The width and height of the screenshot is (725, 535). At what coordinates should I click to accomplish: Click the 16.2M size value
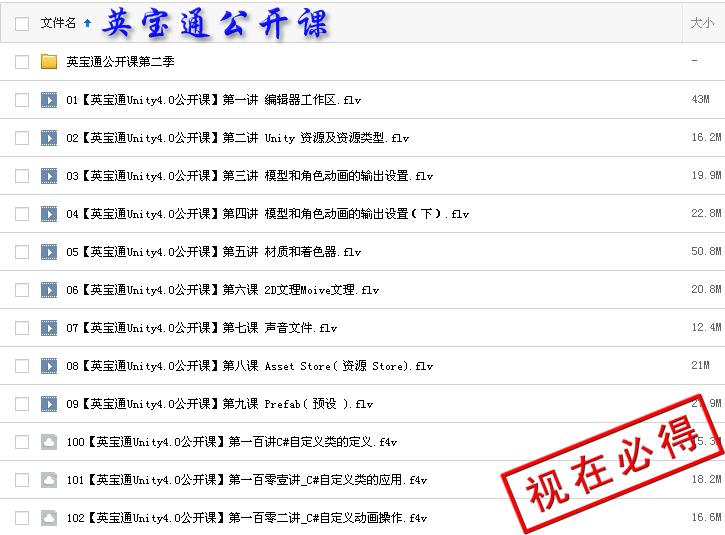pos(707,137)
